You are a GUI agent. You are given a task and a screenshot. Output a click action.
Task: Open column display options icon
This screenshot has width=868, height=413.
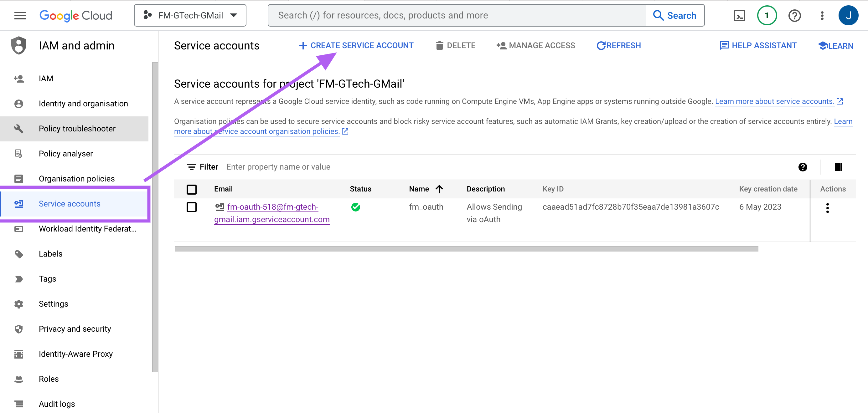(x=838, y=167)
